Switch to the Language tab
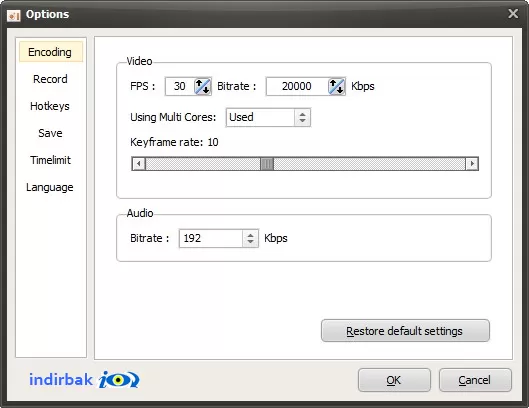 51,187
